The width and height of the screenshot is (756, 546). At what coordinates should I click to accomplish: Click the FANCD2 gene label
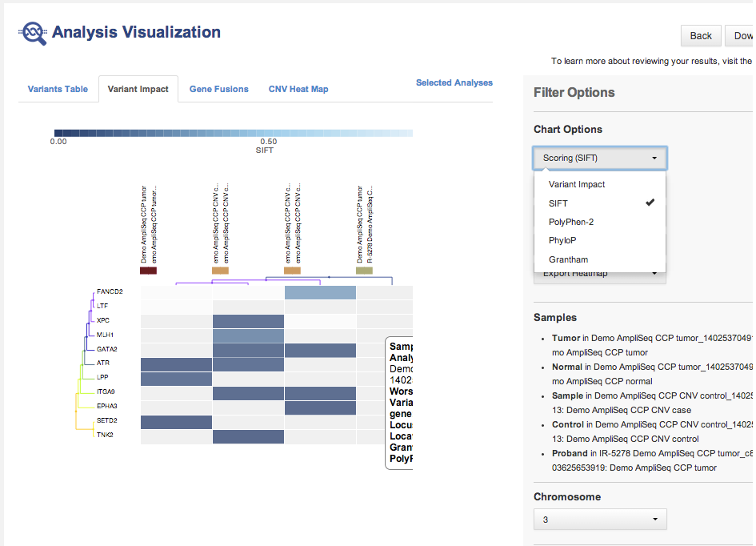point(109,291)
